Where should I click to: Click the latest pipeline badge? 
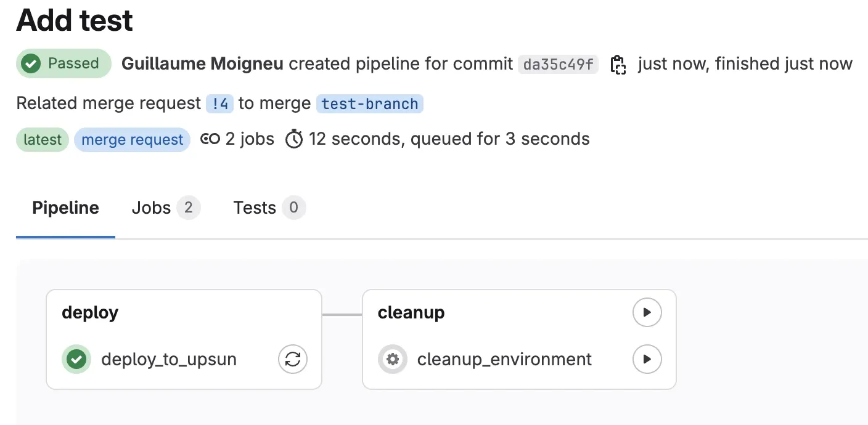[x=42, y=140]
